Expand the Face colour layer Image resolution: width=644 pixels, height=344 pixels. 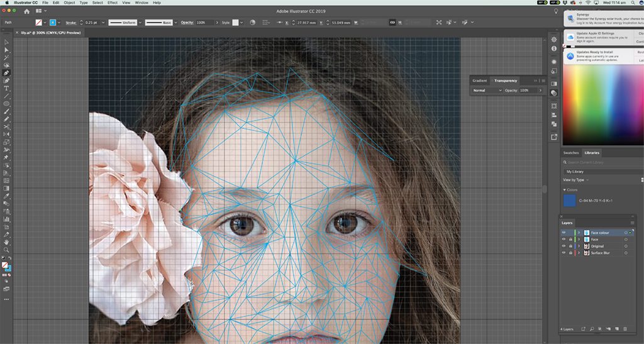(x=579, y=233)
